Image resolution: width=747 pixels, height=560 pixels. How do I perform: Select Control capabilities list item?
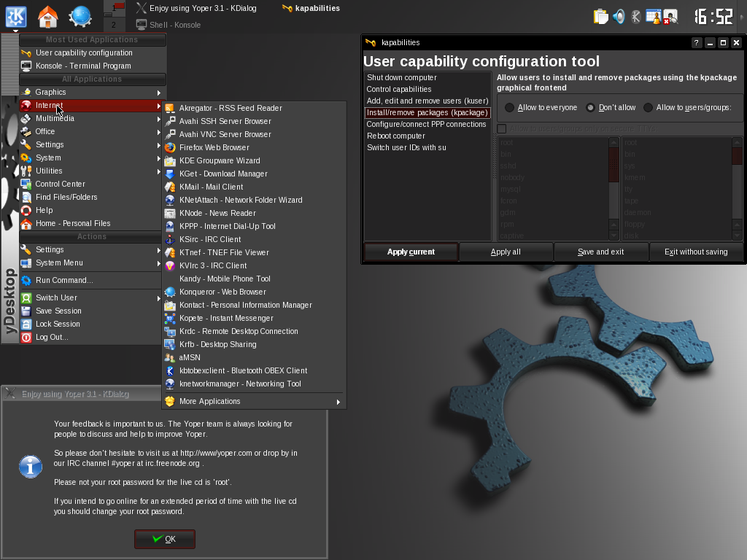point(427,89)
